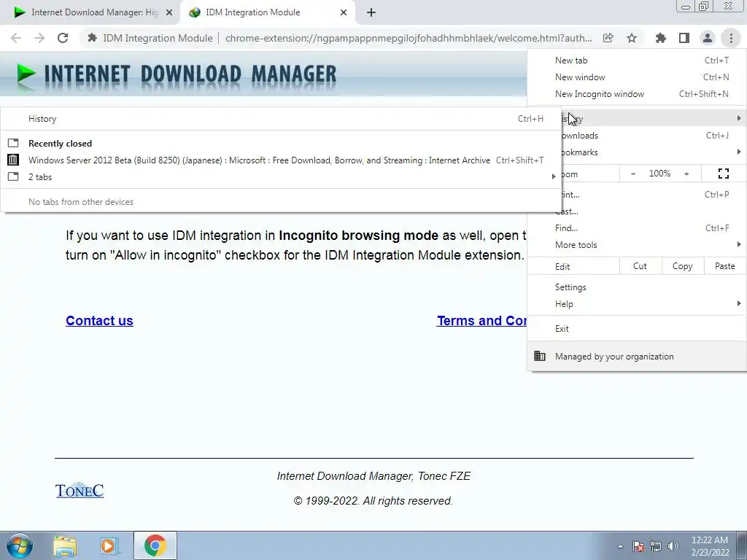Open the Windows Start button
Viewport: 747px width, 560px height.
coord(19,545)
